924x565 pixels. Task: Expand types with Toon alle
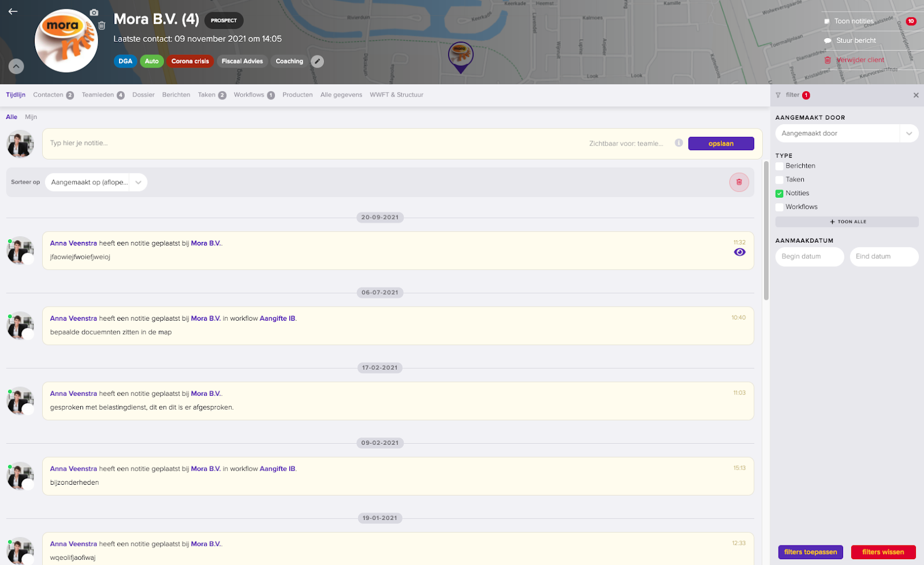(x=847, y=222)
